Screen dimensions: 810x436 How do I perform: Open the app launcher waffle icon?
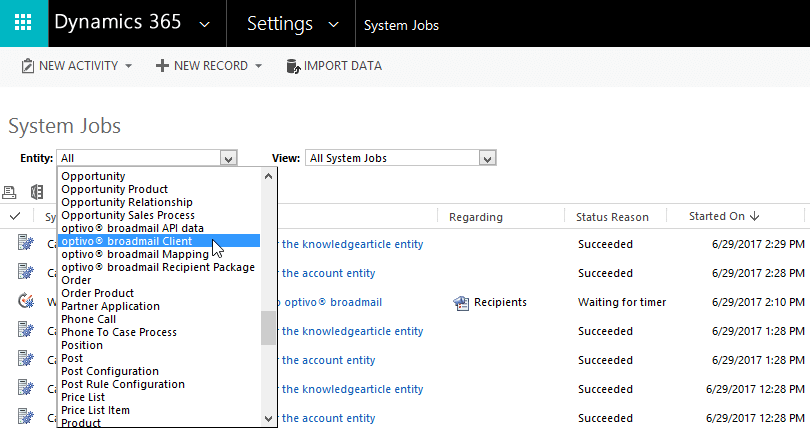[23, 23]
